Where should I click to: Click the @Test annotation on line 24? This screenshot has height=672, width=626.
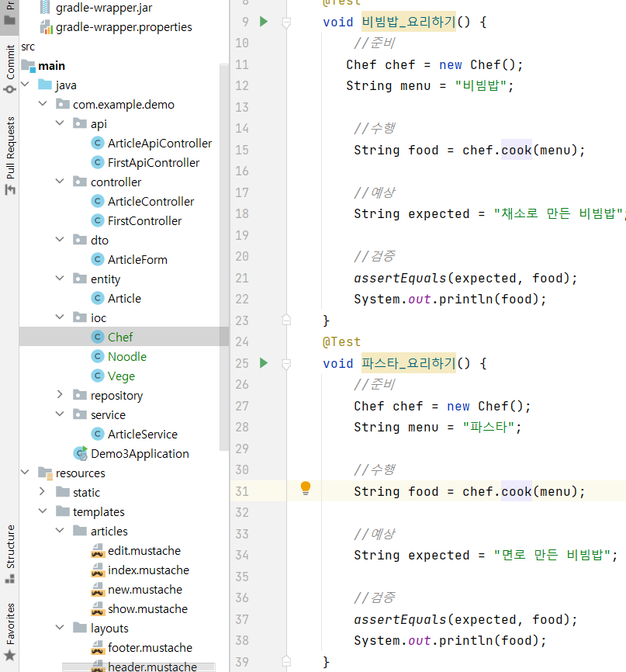(341, 341)
